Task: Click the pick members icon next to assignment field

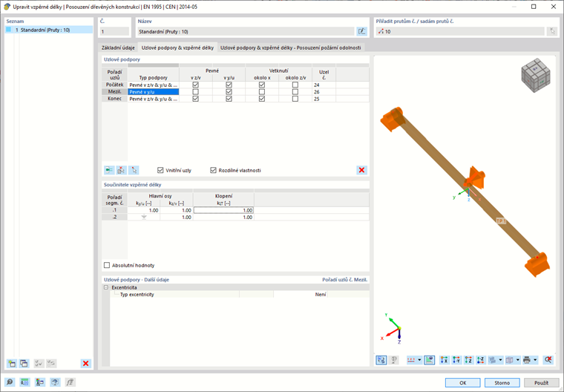Action: pos(552,31)
